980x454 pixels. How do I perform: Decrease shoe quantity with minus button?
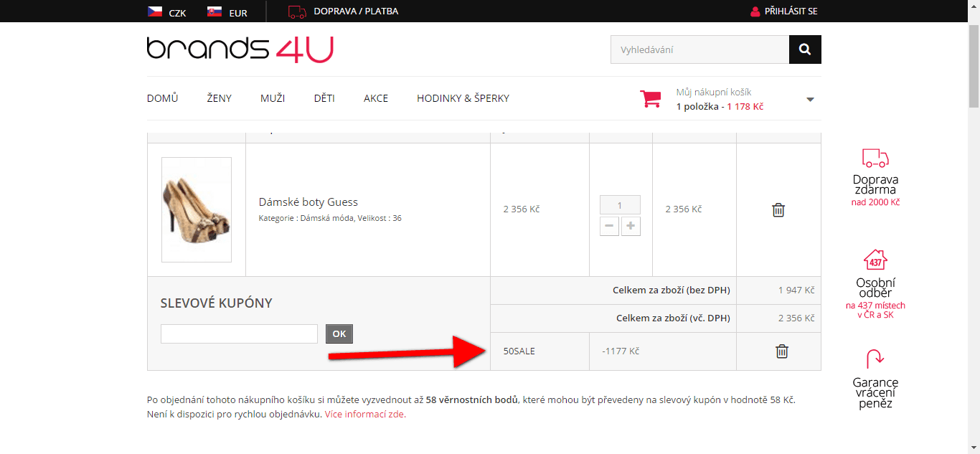610,226
